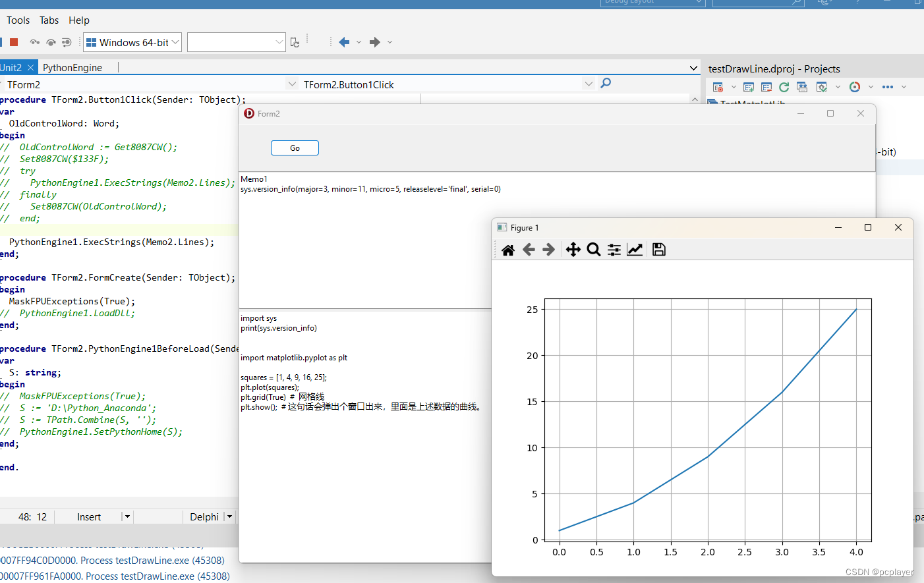This screenshot has height=583, width=924.
Task: Reset view with Figure 1 Home icon
Action: click(x=508, y=250)
